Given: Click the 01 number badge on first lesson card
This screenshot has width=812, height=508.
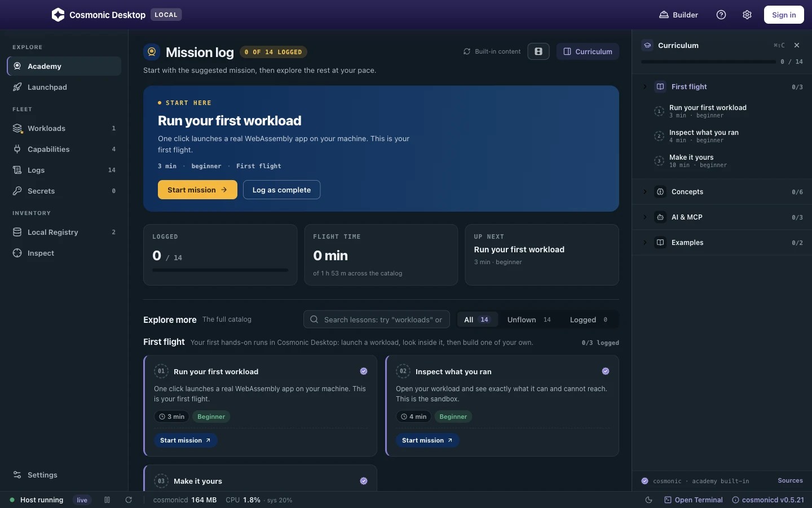Looking at the screenshot, I should click(161, 371).
